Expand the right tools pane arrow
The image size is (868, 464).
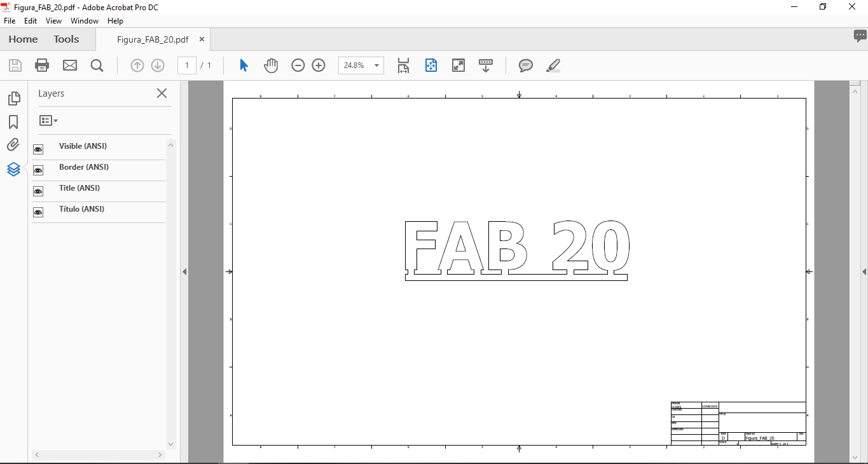point(864,272)
